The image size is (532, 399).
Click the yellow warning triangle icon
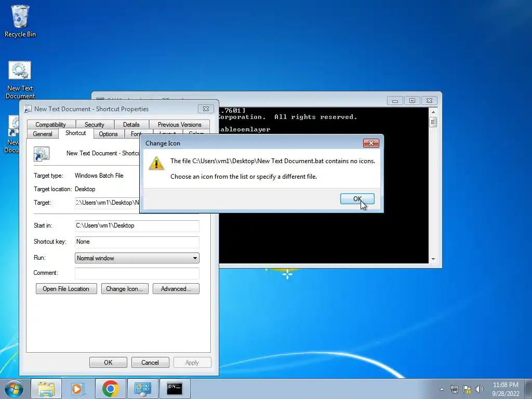point(156,163)
